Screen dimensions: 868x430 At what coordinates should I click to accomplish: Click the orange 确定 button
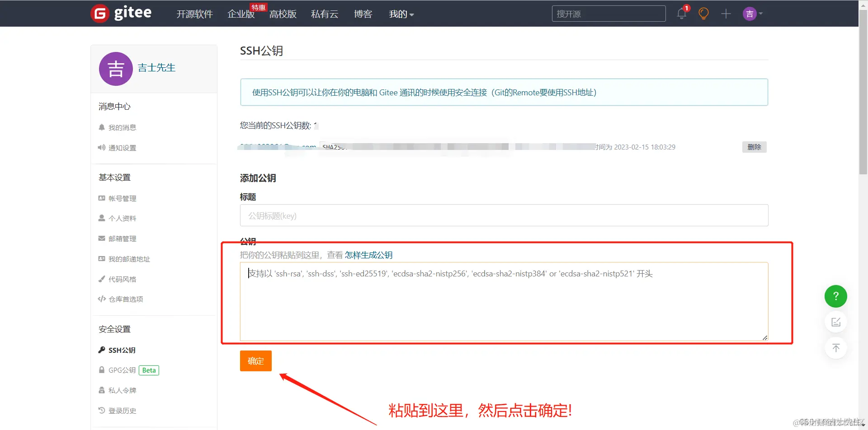coord(255,360)
